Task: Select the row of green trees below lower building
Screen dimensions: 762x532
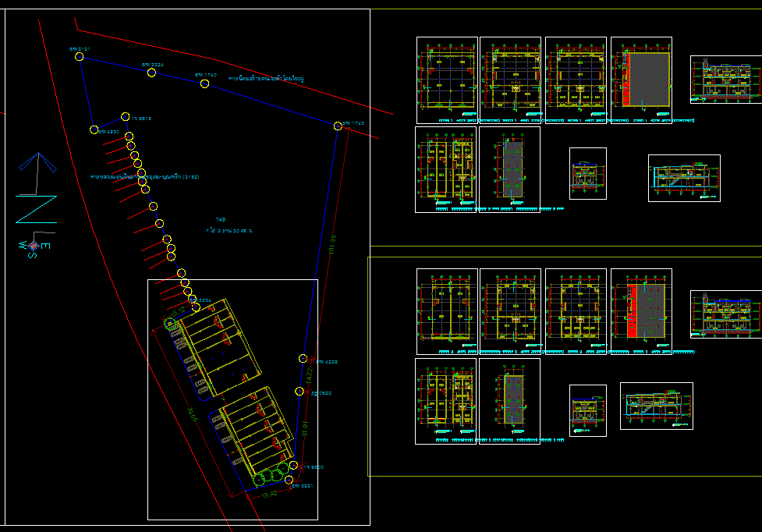Action: click(x=271, y=472)
